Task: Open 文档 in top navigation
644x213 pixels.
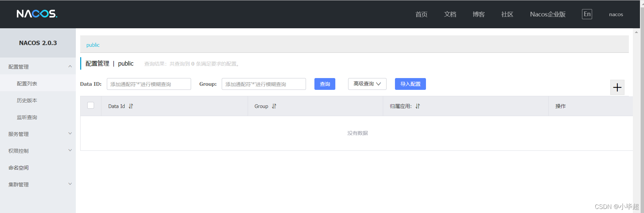Action: tap(450, 14)
